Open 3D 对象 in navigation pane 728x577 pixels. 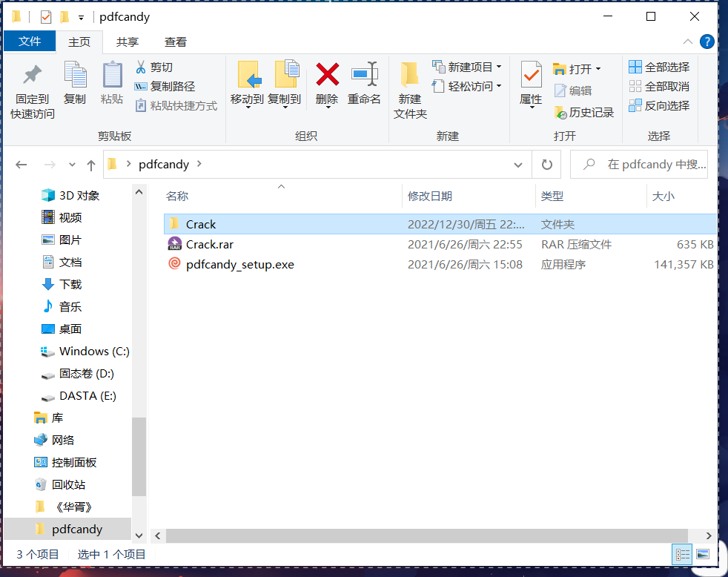70,196
